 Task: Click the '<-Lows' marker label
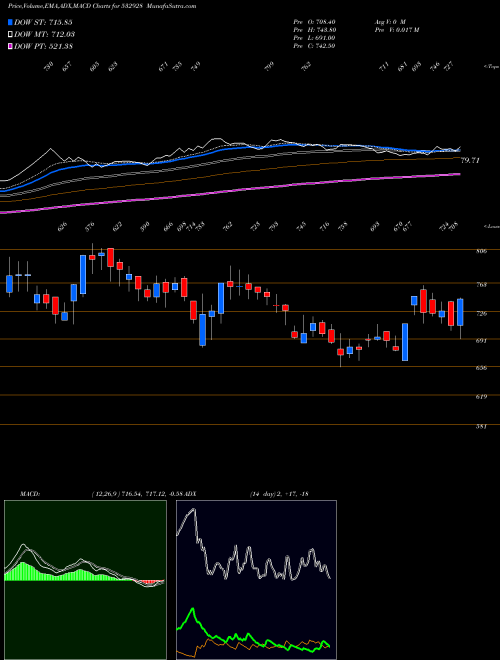pos(491,227)
